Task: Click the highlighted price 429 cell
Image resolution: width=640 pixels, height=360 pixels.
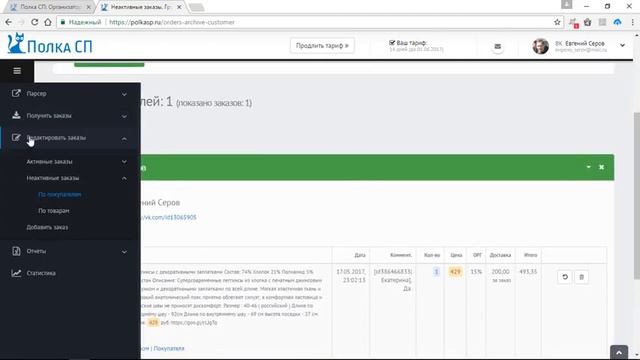Action: click(x=455, y=271)
